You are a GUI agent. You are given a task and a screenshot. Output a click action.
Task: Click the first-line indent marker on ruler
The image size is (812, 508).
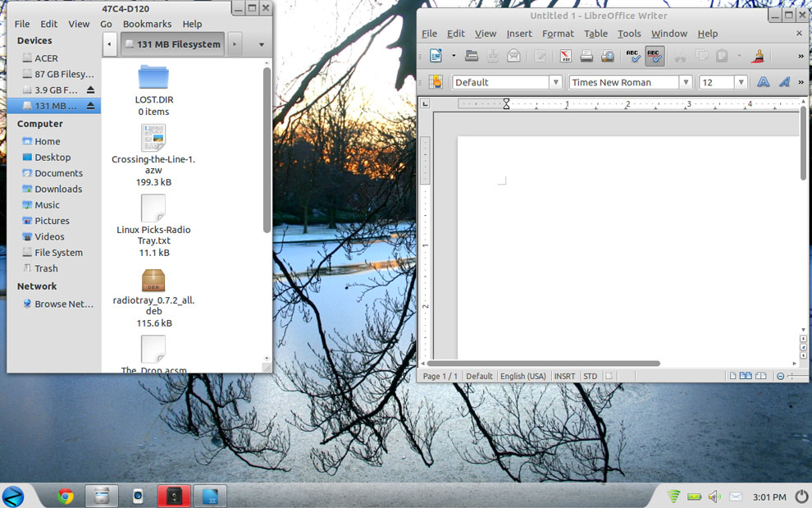point(506,101)
